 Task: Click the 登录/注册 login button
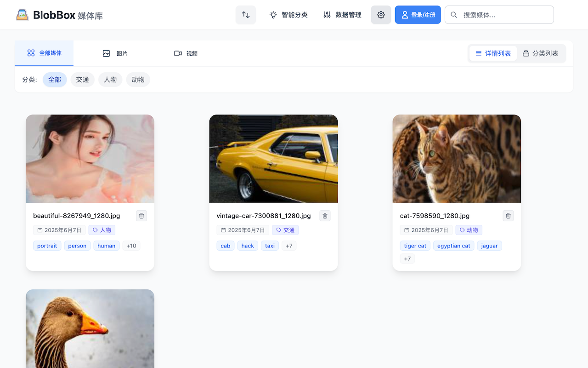(x=418, y=15)
